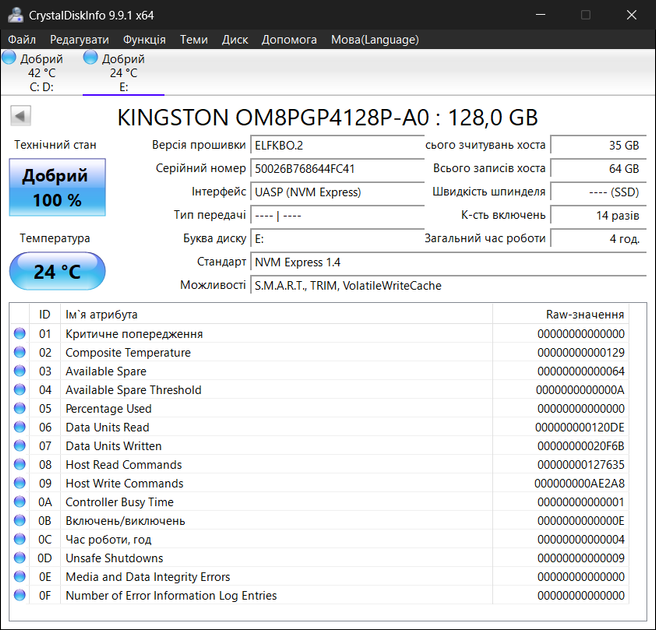Open the Теми menu
Image resolution: width=656 pixels, height=630 pixels.
194,40
